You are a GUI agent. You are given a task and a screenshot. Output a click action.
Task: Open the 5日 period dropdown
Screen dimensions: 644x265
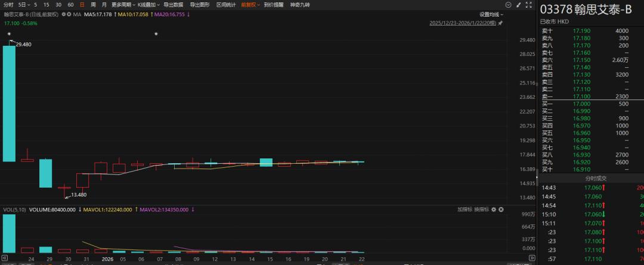24,5
